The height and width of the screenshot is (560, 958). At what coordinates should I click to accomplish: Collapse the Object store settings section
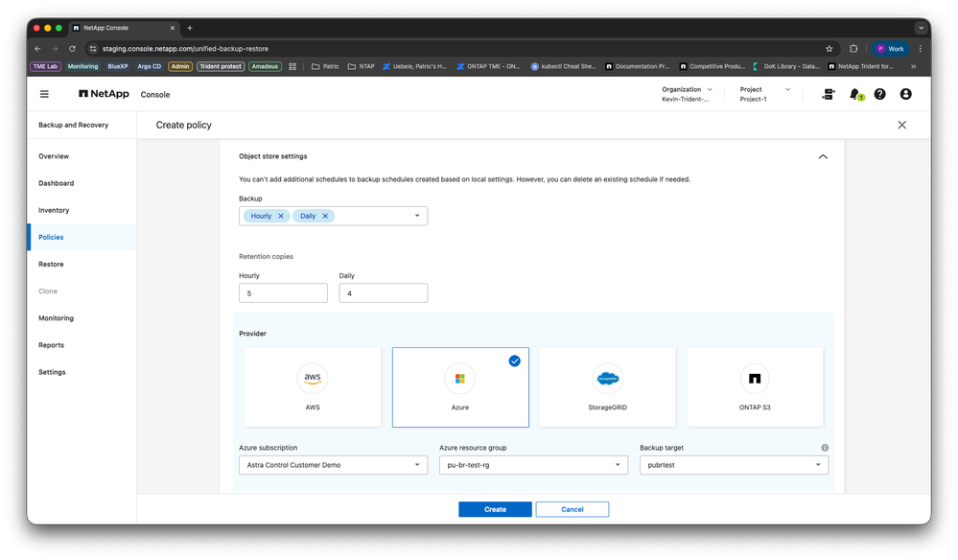(823, 157)
